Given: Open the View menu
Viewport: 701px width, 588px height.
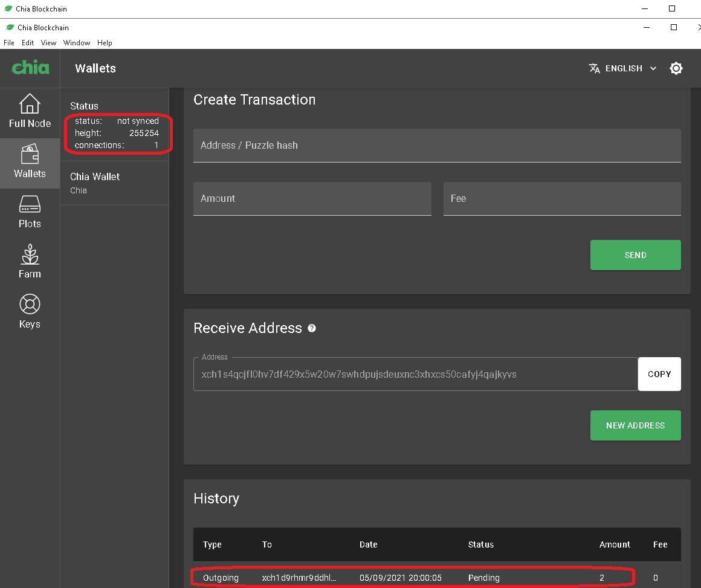Looking at the screenshot, I should coord(48,43).
